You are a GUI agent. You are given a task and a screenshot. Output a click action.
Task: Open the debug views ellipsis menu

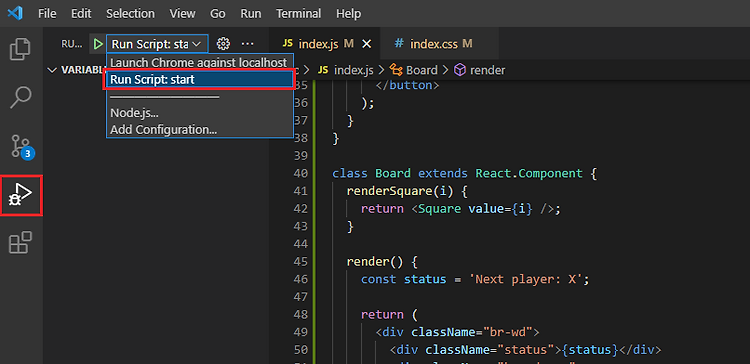pos(247,44)
